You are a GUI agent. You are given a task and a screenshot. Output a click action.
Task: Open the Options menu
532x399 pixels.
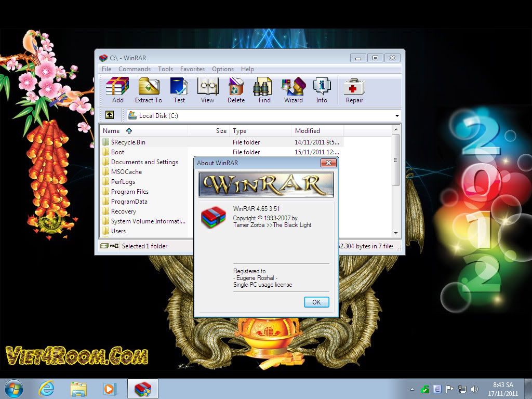click(222, 69)
